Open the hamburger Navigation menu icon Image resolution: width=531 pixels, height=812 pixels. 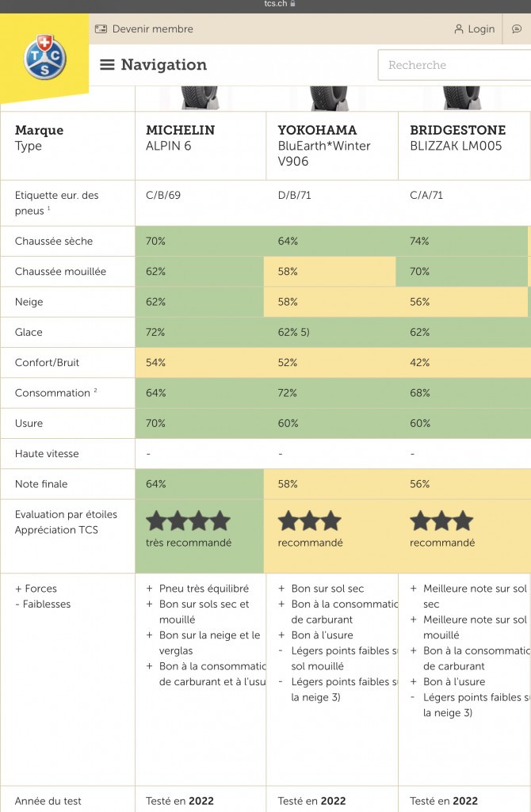[107, 65]
